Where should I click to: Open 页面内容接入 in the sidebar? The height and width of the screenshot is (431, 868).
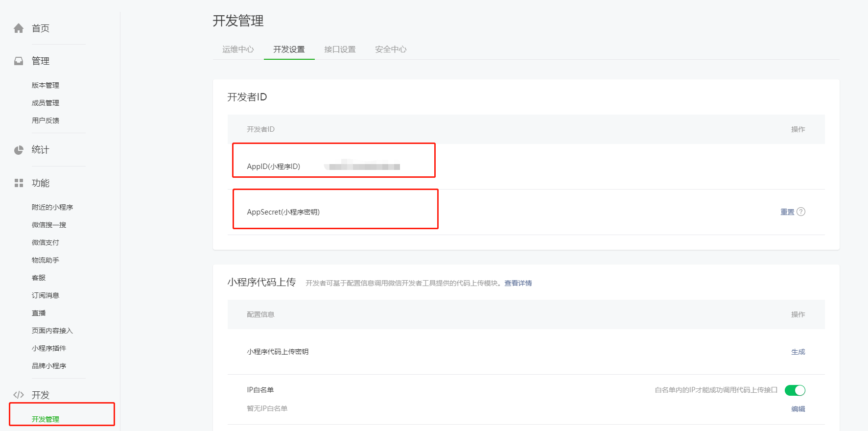52,331
